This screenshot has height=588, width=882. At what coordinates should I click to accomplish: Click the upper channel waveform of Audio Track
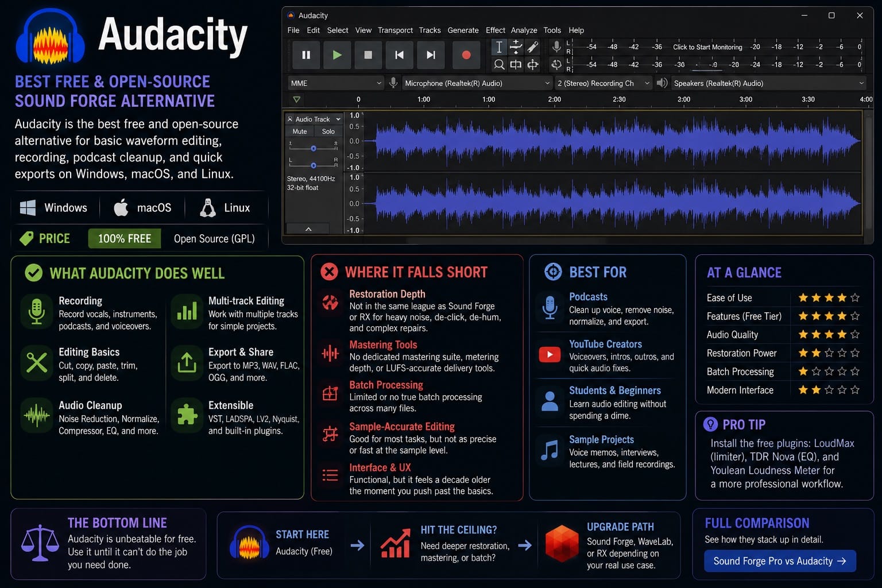click(x=613, y=141)
